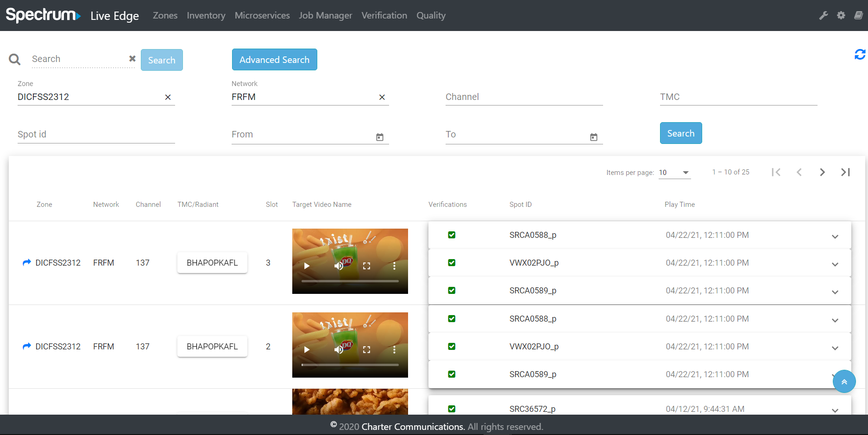This screenshot has width=868, height=435.
Task: Open the Quality menu
Action: (x=431, y=15)
